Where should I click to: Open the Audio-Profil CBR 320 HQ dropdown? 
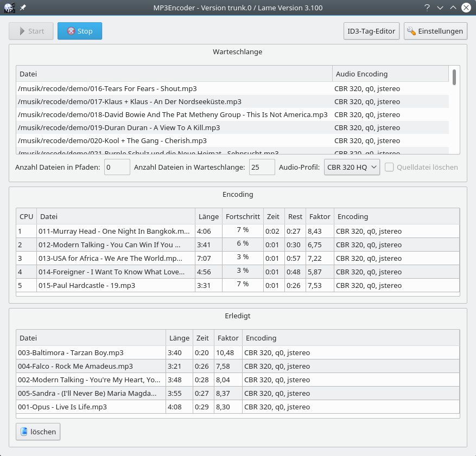(352, 167)
